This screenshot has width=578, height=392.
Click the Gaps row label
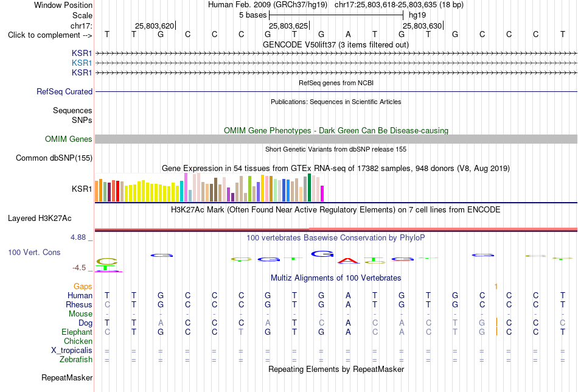click(x=83, y=286)
